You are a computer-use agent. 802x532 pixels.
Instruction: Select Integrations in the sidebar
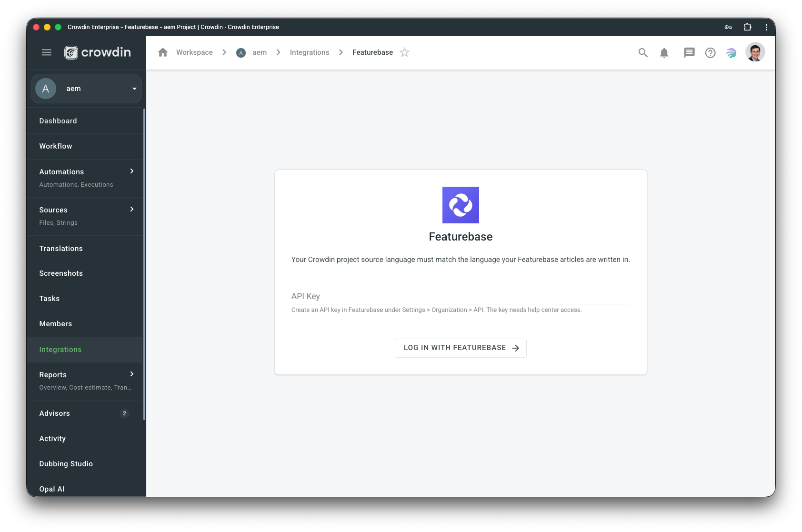click(85, 350)
